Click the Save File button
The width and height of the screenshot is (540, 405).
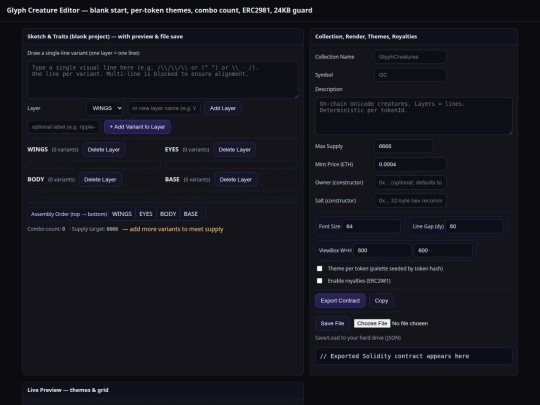click(332, 323)
